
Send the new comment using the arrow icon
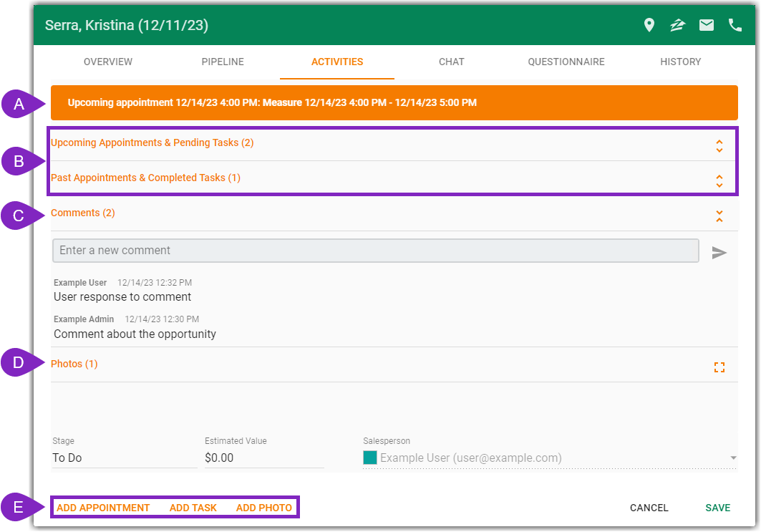pos(719,251)
